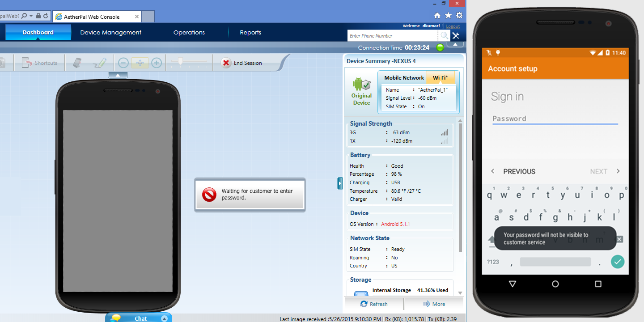Tap the "q" key on phone keyboard
644x322 pixels.
coord(489,195)
